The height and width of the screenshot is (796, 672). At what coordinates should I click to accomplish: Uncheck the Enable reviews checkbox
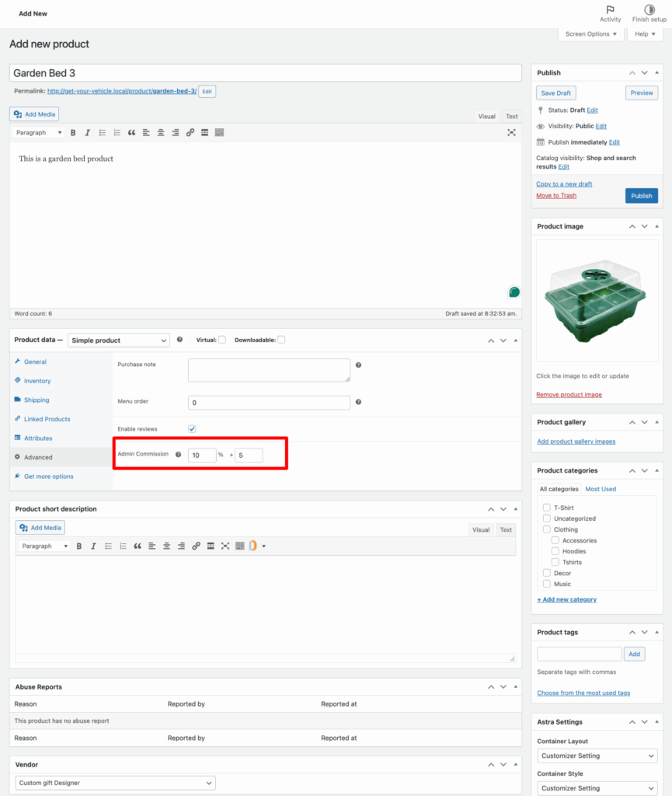[x=190, y=428]
